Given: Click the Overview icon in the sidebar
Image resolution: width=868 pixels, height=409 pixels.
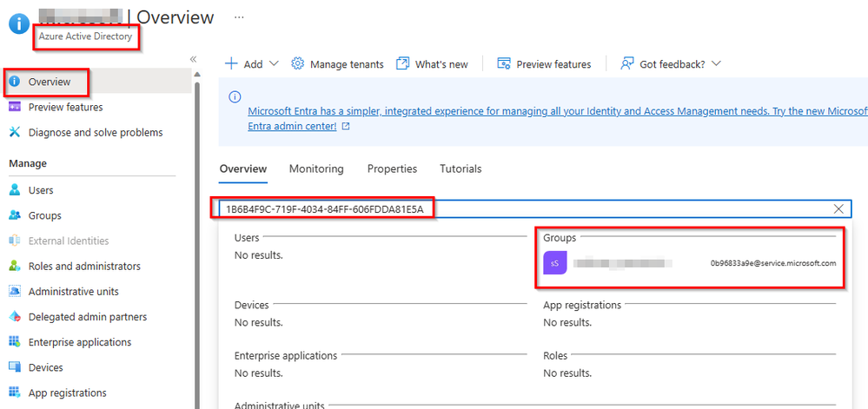Looking at the screenshot, I should pos(15,82).
